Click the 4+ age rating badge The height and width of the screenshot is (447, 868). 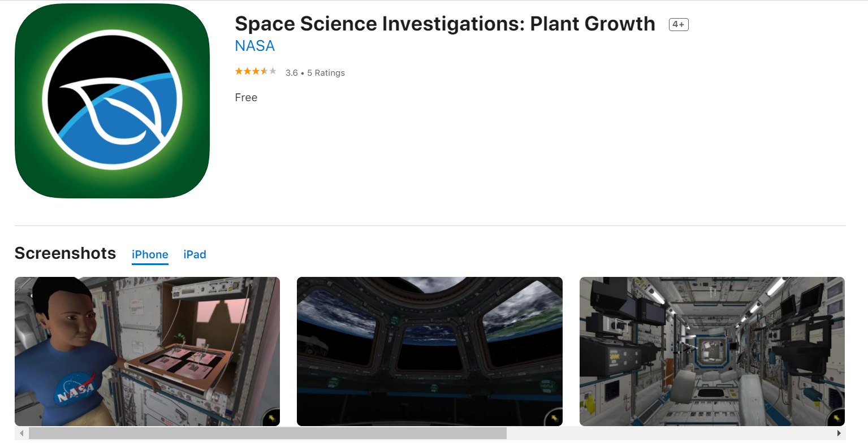678,24
